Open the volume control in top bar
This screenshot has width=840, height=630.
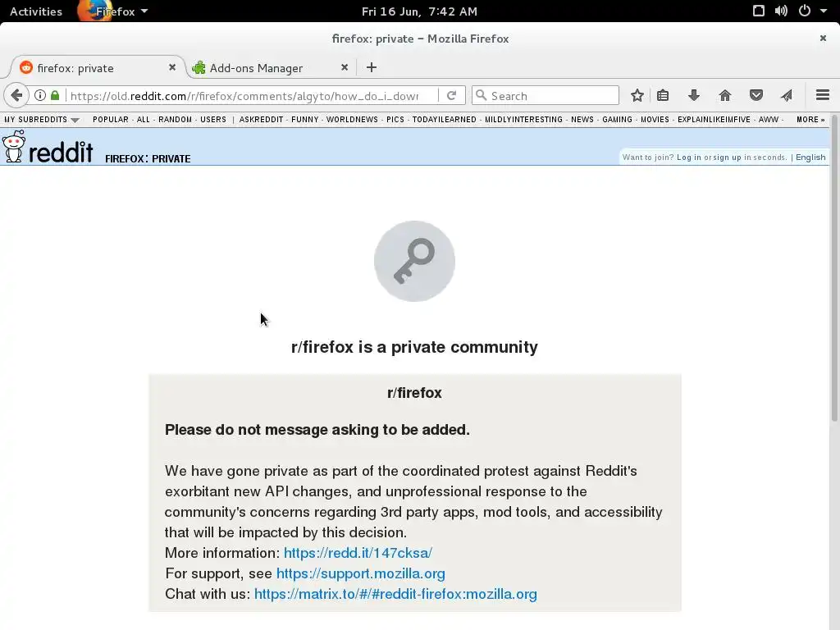(781, 11)
